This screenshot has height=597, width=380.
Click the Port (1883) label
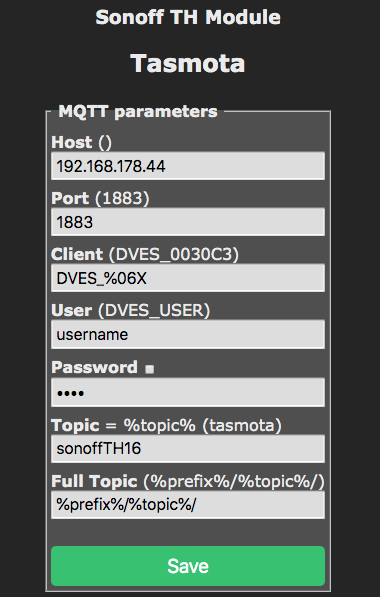[100, 198]
